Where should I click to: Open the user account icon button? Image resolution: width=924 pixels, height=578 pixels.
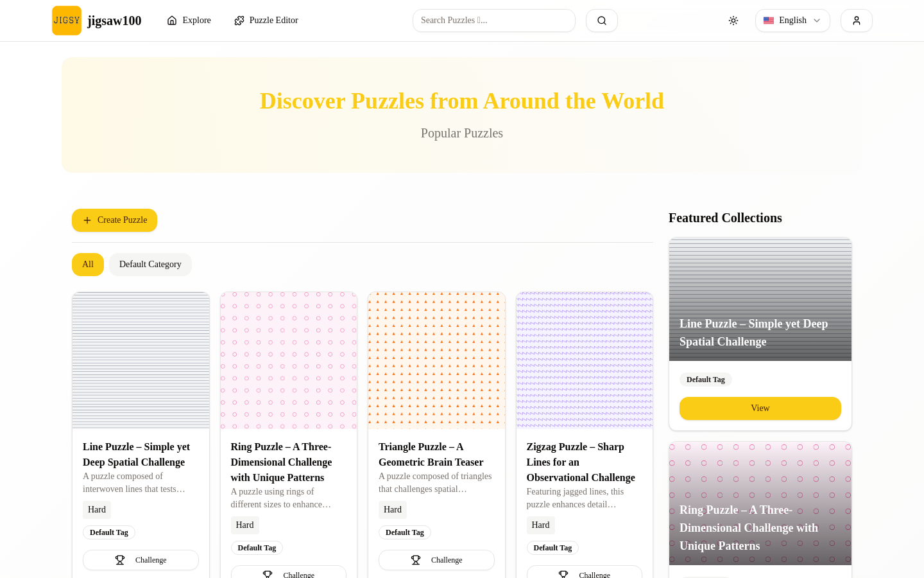(857, 21)
